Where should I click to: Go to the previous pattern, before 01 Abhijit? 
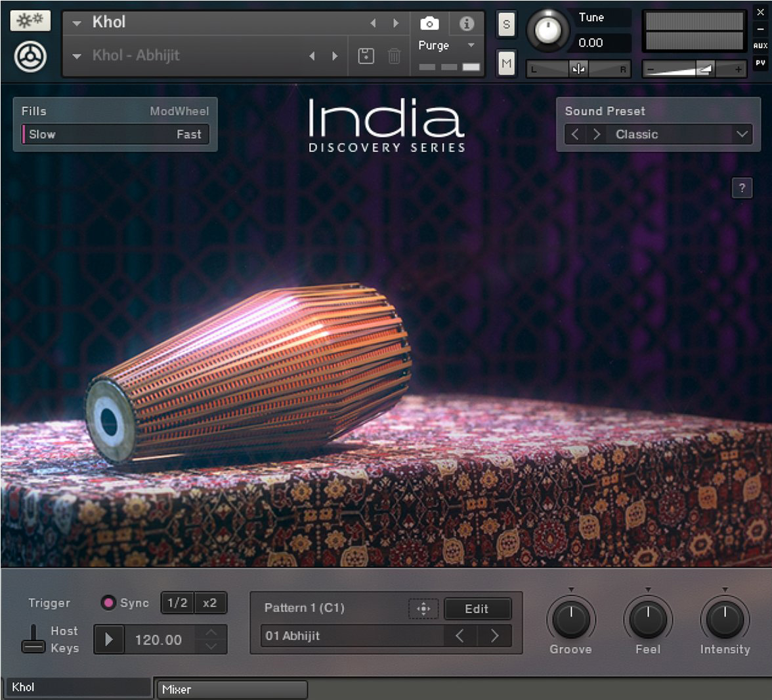460,636
